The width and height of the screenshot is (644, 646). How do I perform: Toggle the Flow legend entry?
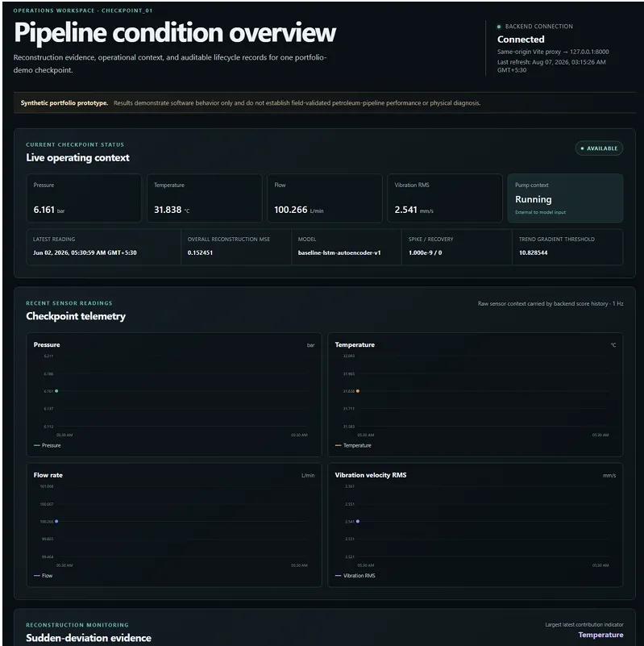(44, 576)
